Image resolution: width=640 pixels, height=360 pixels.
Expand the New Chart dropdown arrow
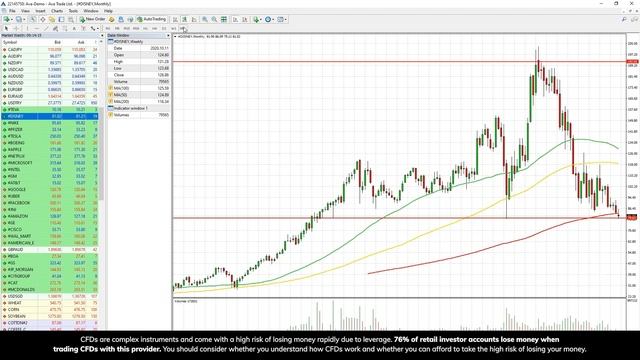11,19
